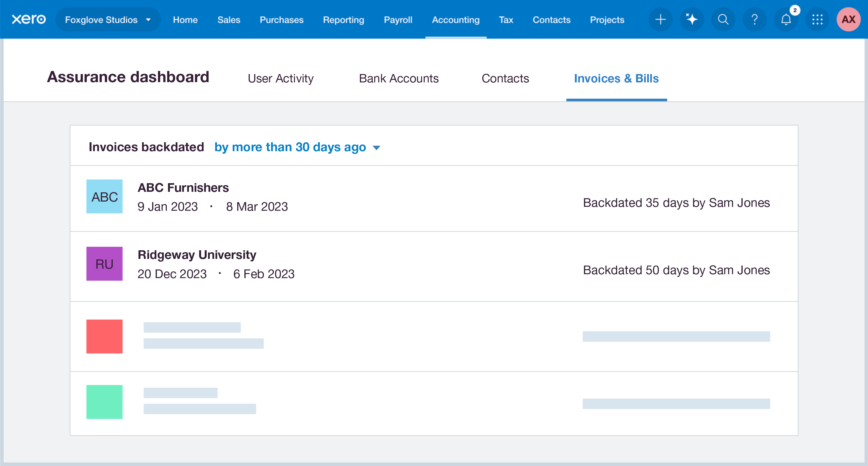Switch to the Bank Accounts tab
Image resolution: width=868 pixels, height=466 pixels.
pyautogui.click(x=399, y=79)
